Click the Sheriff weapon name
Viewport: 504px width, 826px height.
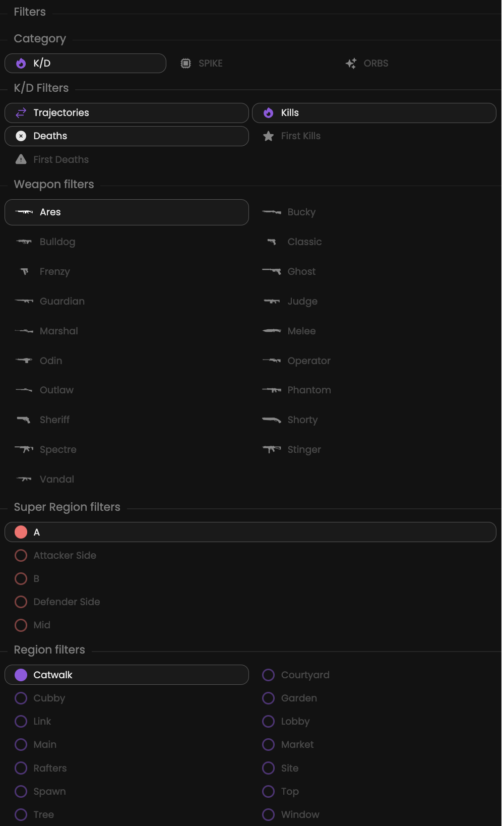(54, 420)
